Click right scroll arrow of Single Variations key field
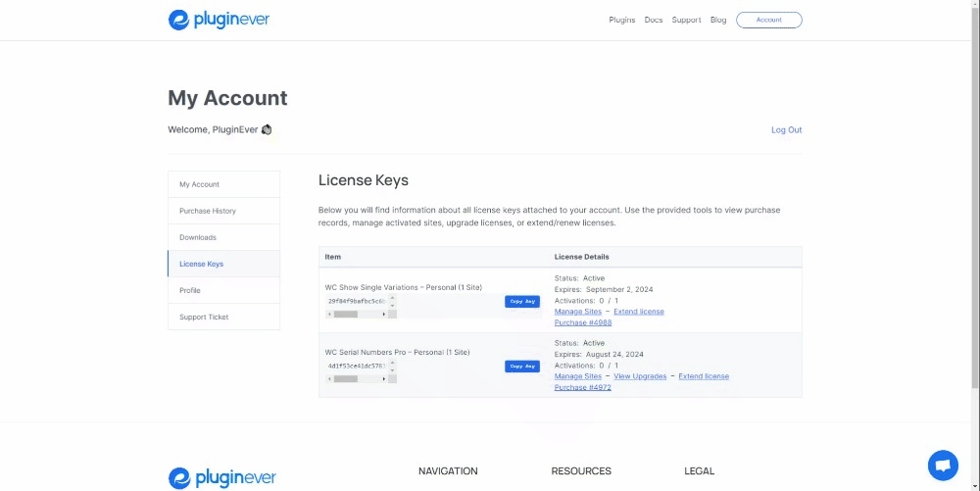Viewport: 980px width, 491px height. pos(384,314)
